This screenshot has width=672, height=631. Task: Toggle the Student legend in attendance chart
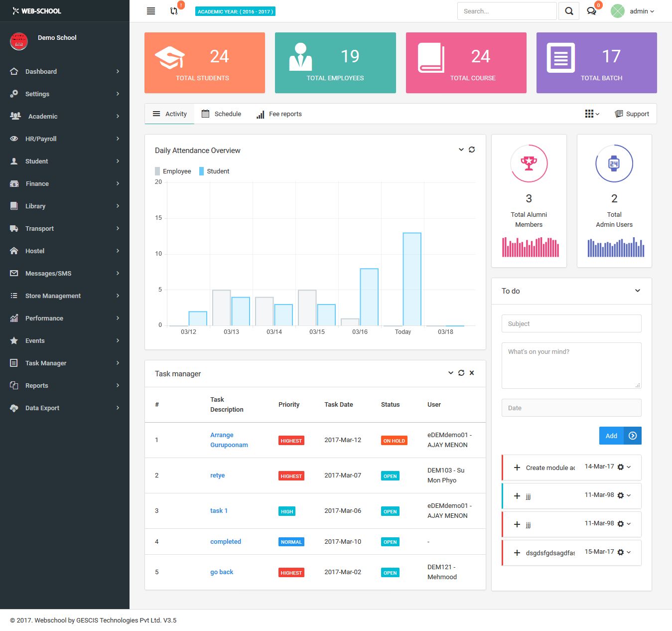pos(214,171)
